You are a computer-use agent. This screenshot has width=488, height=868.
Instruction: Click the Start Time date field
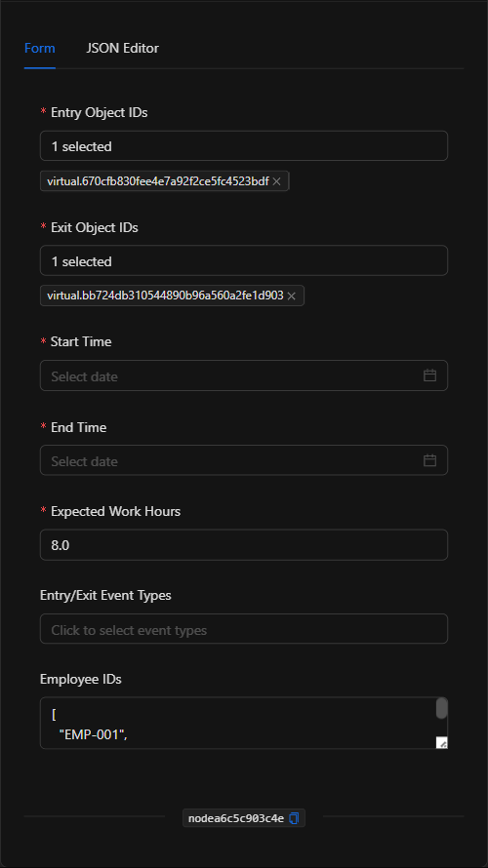point(244,375)
